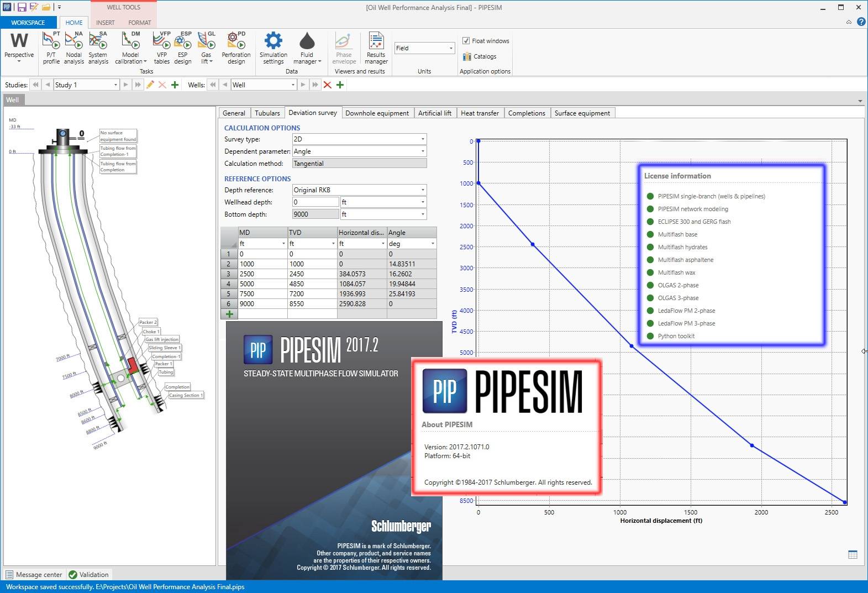Select MD cell value 2500
This screenshot has width=868, height=593.
(x=262, y=274)
